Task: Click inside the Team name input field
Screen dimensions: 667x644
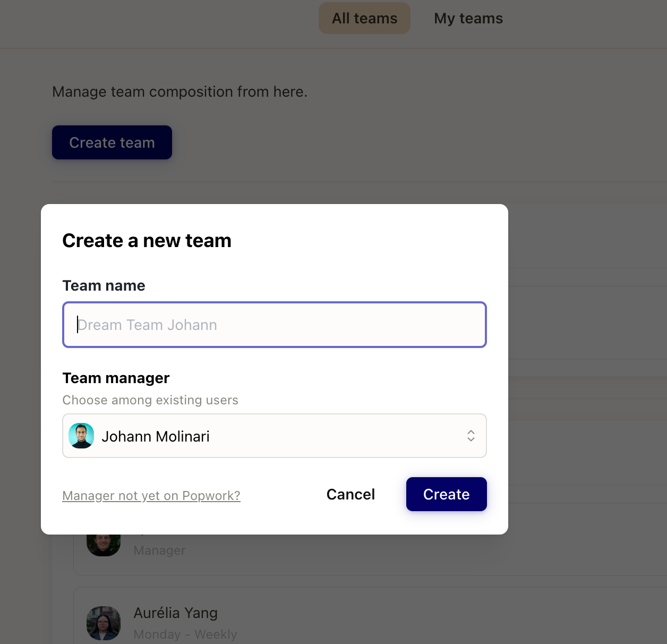Action: [274, 325]
